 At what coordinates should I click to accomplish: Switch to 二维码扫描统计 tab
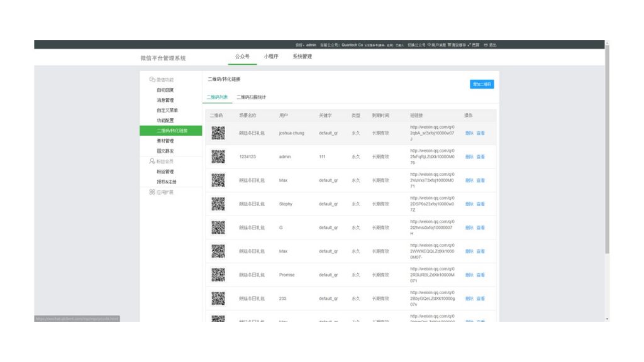click(251, 96)
